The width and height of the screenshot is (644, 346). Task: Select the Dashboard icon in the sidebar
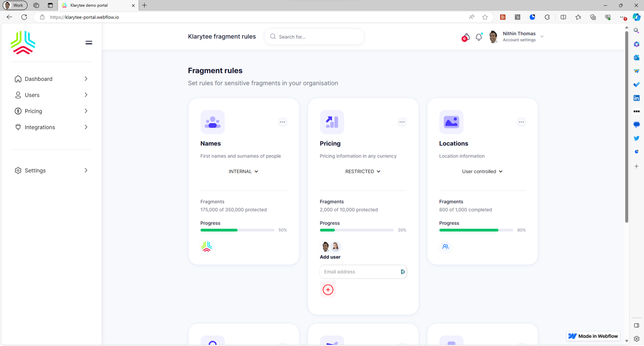point(18,79)
